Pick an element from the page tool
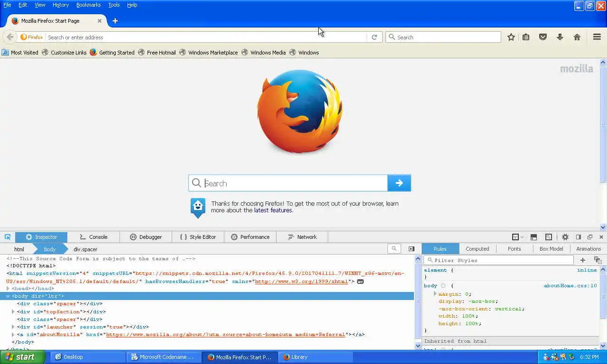 pos(8,237)
